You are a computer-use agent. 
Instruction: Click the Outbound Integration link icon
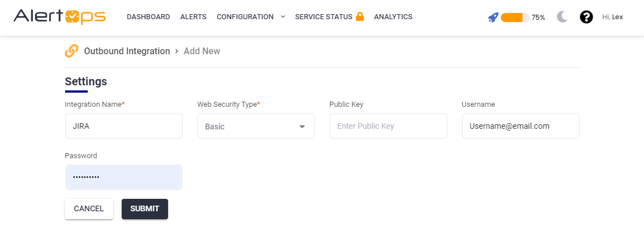pos(72,51)
